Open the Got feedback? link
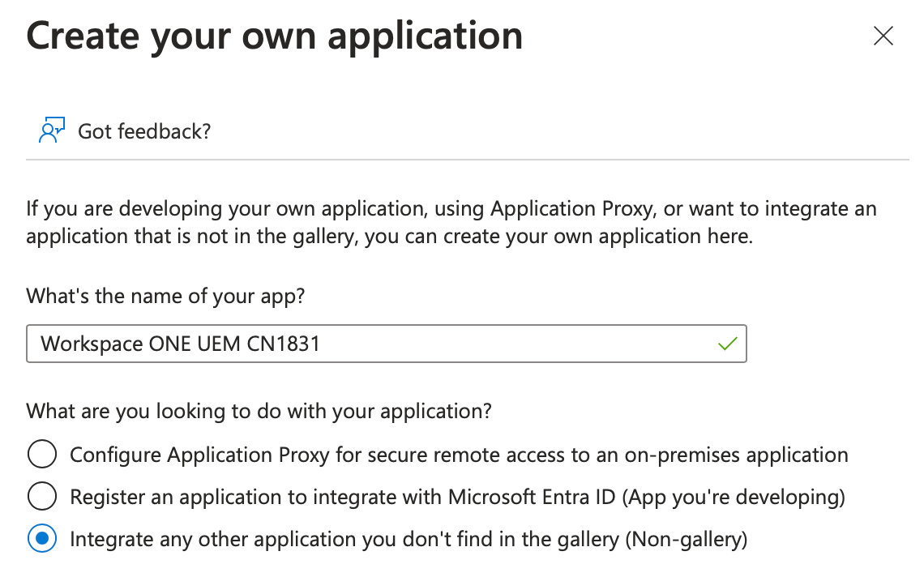 coord(144,130)
